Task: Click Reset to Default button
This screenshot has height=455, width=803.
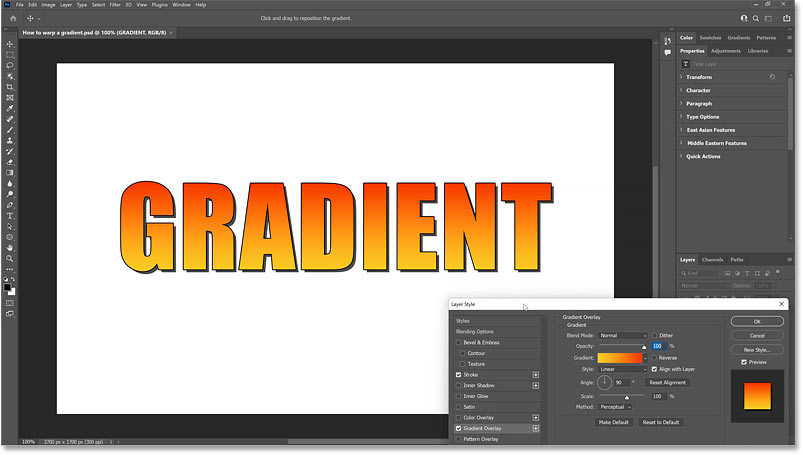Action: tap(661, 423)
